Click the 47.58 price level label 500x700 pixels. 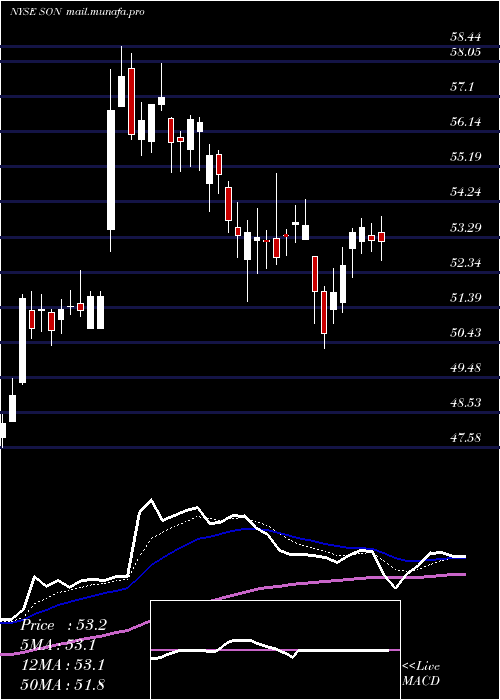pos(465,438)
